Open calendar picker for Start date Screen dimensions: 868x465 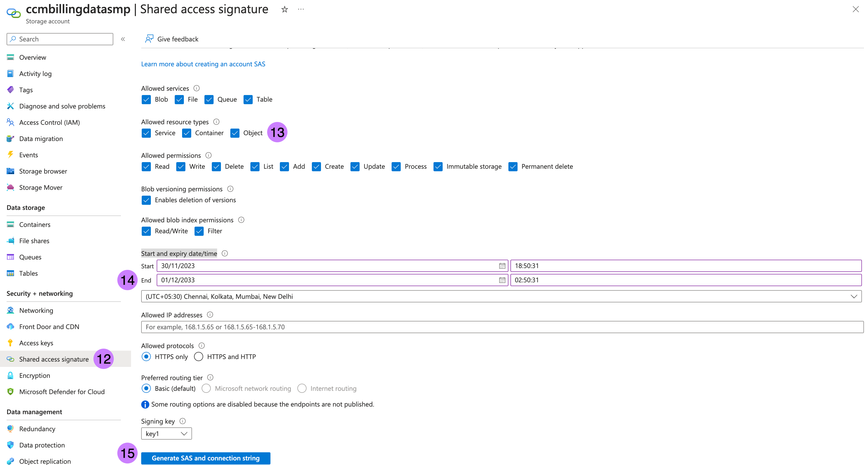(x=502, y=266)
